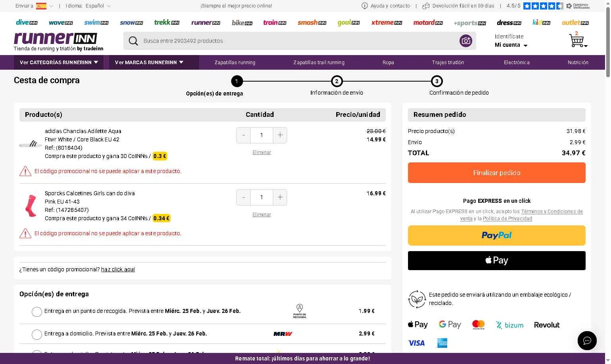Viewport: 611px width, 364px height.
Task: Pay with the Apple Pay button
Action: [x=496, y=261]
